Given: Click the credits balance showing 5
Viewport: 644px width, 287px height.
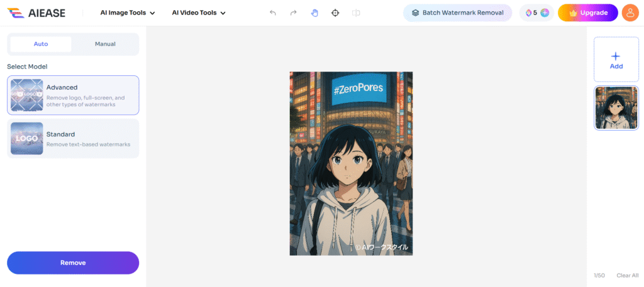Looking at the screenshot, I should pyautogui.click(x=537, y=13).
